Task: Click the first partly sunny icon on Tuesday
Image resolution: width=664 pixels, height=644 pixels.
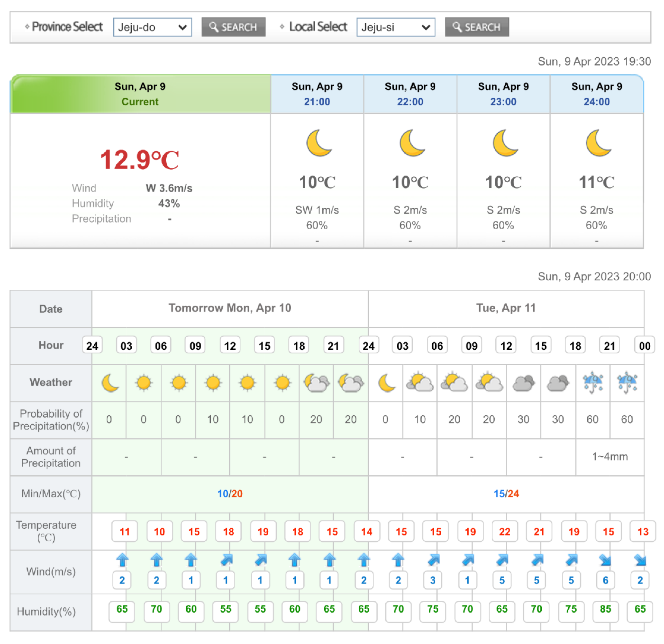Action: [x=420, y=383]
